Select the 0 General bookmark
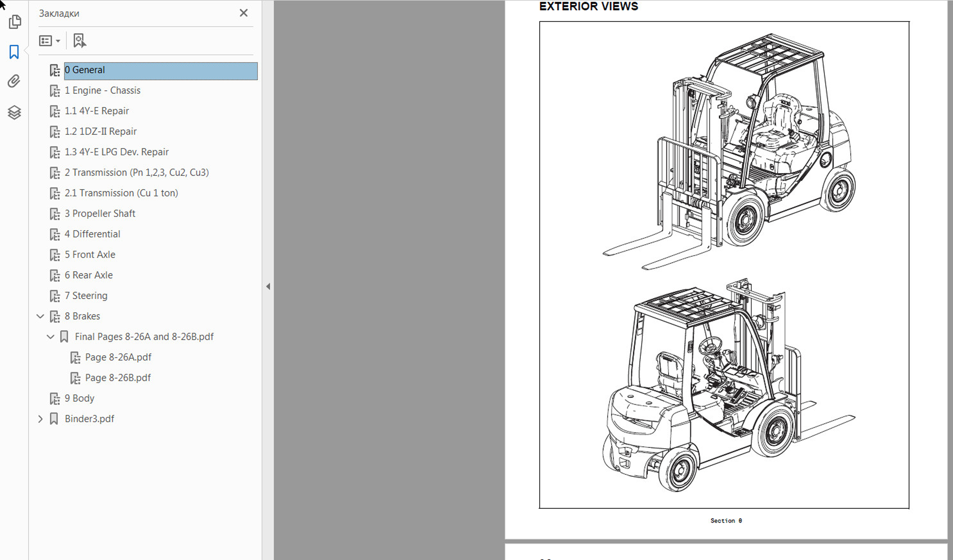 coord(85,70)
